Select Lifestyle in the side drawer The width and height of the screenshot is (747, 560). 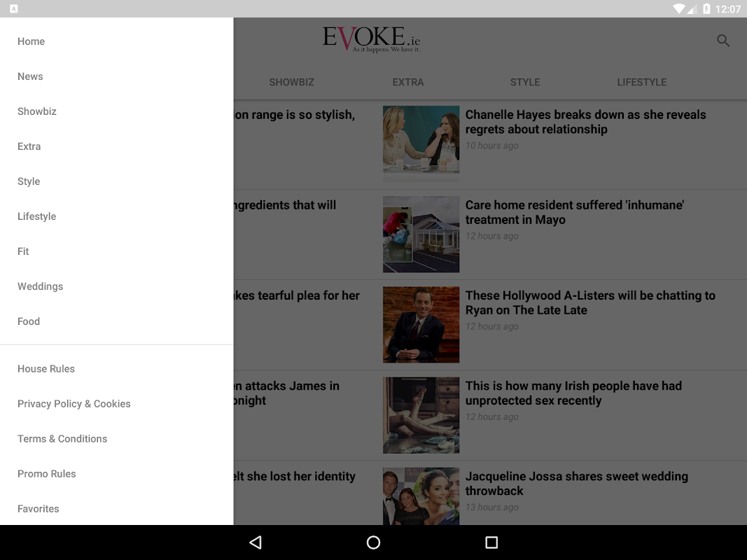[117, 216]
